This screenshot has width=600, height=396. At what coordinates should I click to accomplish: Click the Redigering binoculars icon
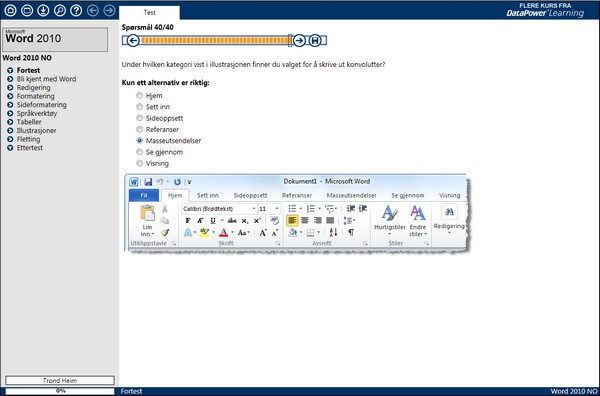pyautogui.click(x=449, y=212)
